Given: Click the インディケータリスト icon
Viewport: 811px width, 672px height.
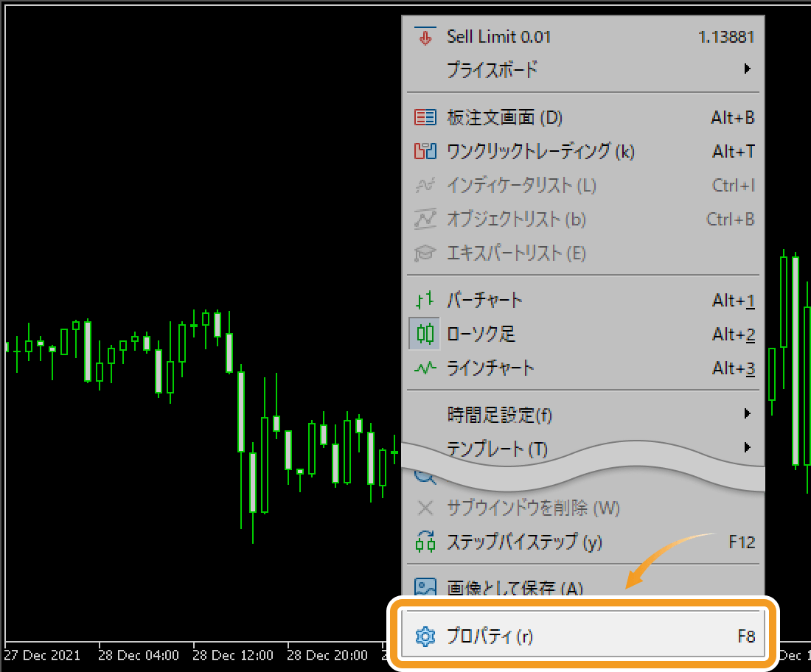Looking at the screenshot, I should pos(425,185).
